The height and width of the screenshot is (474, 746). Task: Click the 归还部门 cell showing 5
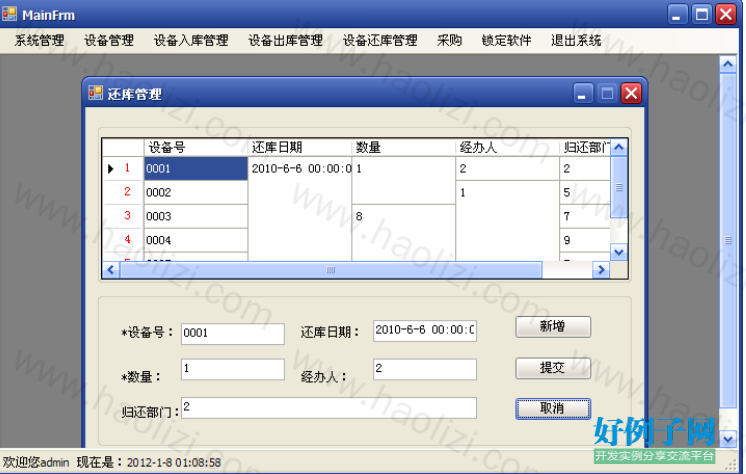click(x=585, y=192)
